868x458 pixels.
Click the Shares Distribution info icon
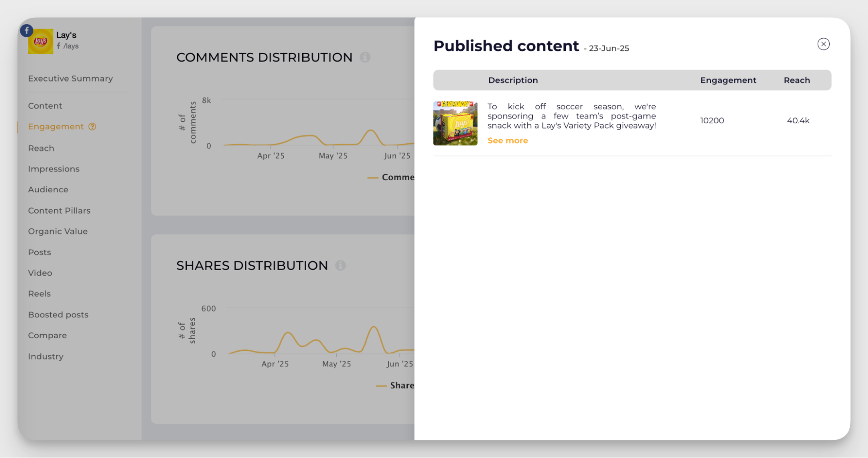pos(340,265)
